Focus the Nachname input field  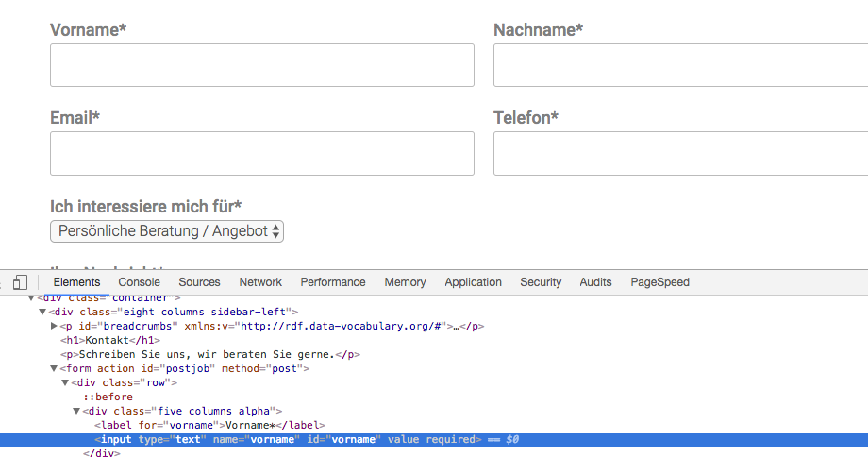click(681, 65)
